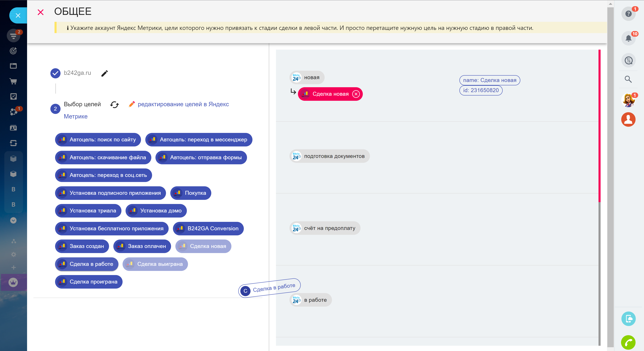644x351 pixels.
Task: Select 'Покупка' goal chip
Action: (191, 193)
